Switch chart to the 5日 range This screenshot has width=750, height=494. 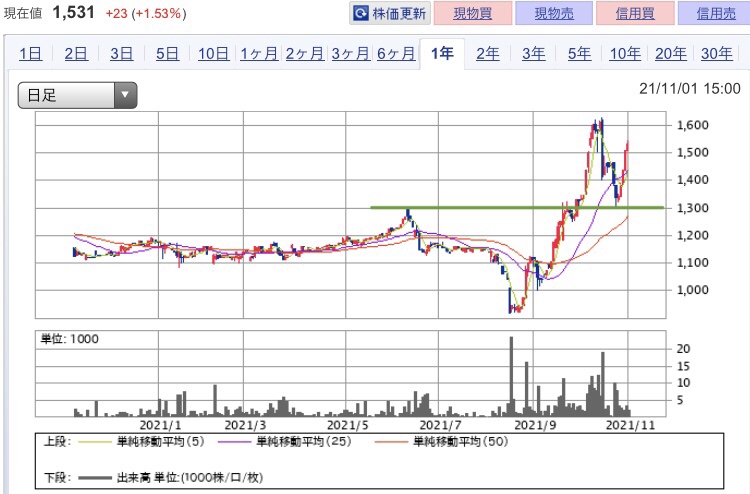pos(167,54)
